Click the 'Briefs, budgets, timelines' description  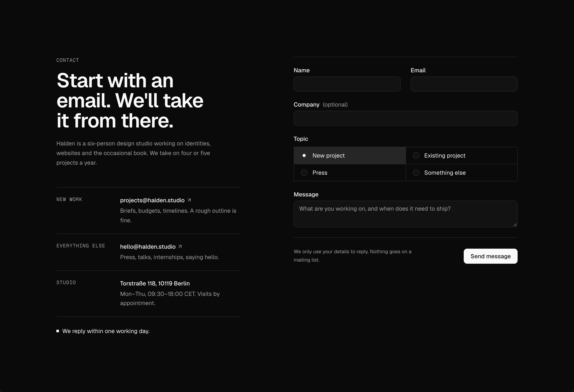(x=178, y=215)
